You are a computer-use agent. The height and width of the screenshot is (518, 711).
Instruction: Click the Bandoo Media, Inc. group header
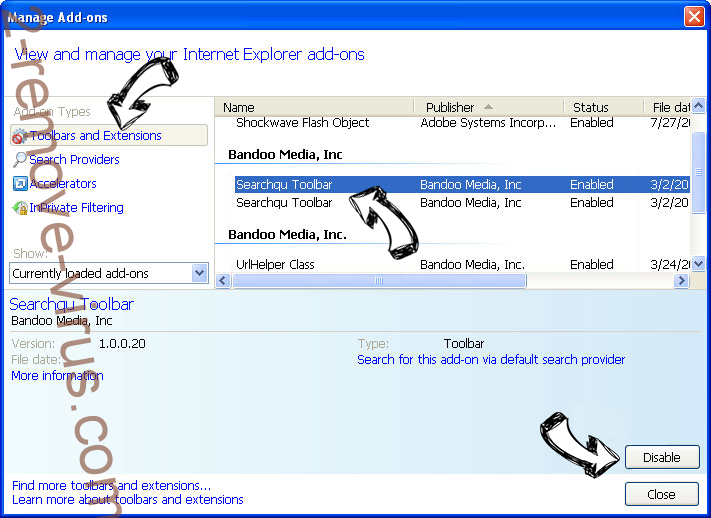[x=287, y=235]
